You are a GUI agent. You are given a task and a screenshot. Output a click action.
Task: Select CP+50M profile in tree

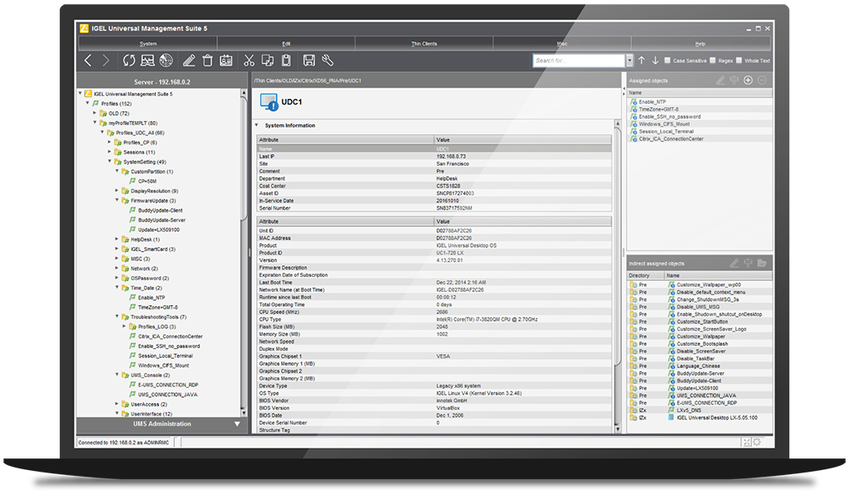[x=148, y=182]
